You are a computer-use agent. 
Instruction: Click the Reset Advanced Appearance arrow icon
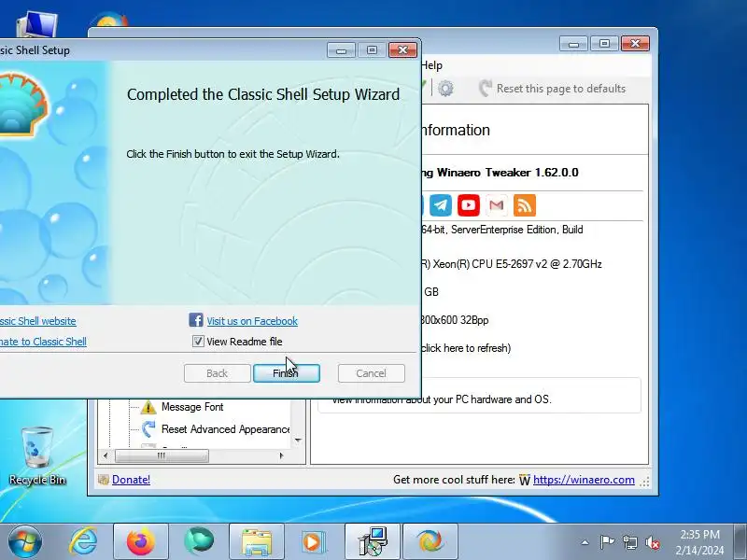click(x=148, y=429)
